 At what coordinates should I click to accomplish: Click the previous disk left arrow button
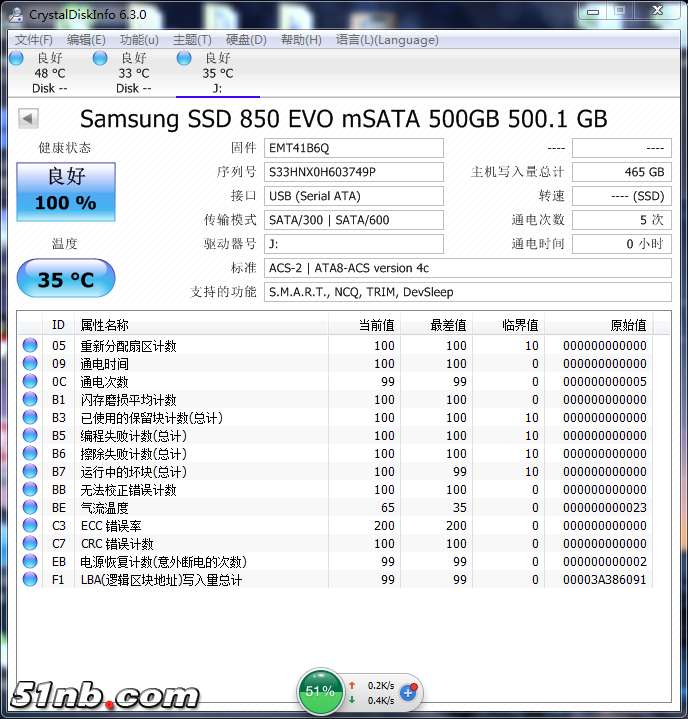tap(28, 119)
